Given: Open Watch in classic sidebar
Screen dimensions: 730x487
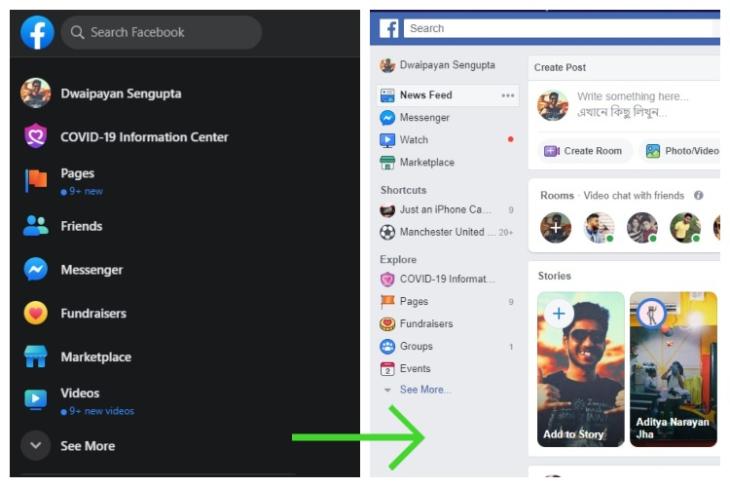Looking at the screenshot, I should click(x=404, y=140).
